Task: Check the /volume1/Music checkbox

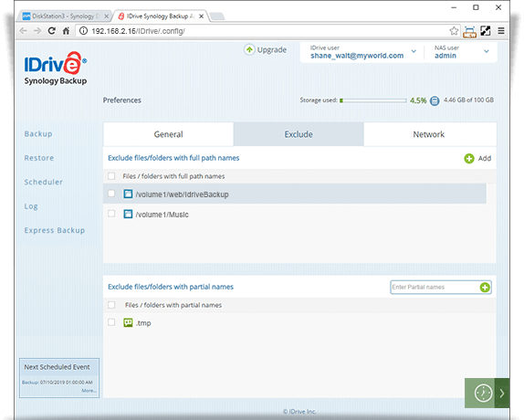Action: pyautogui.click(x=111, y=214)
